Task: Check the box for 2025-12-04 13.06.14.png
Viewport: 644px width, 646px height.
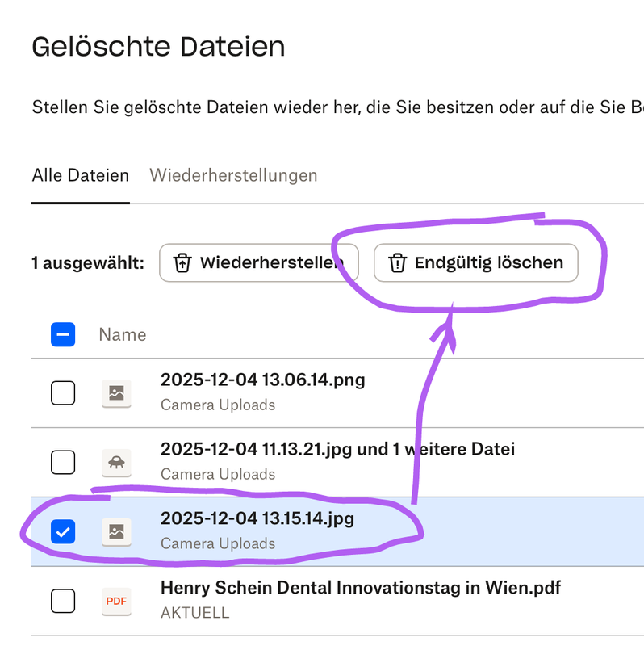Action: [x=63, y=393]
